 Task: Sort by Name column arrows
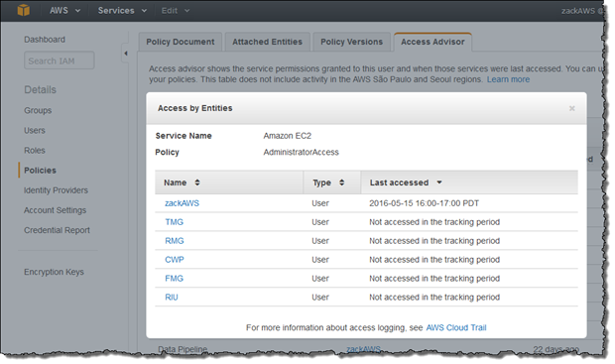coord(197,182)
